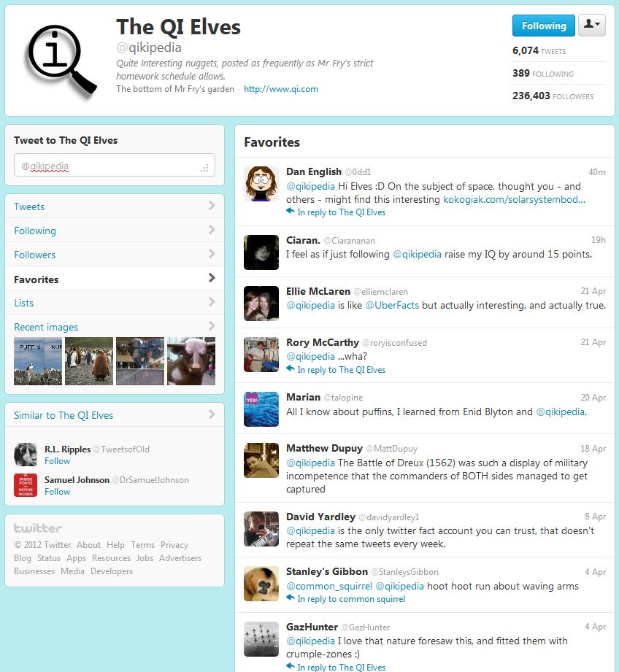
Task: Select the Favorites sidebar item
Action: pyautogui.click(x=115, y=279)
